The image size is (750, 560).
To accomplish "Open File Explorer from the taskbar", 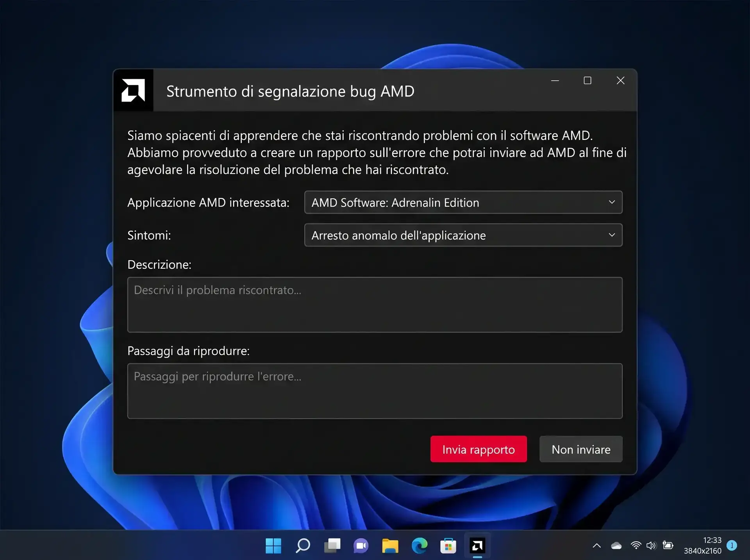I will coord(390,546).
